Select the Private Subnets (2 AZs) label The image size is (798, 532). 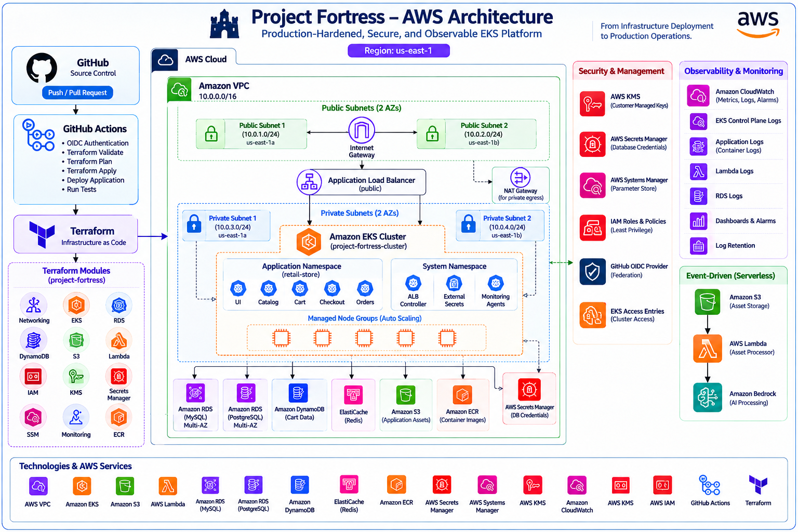[360, 213]
